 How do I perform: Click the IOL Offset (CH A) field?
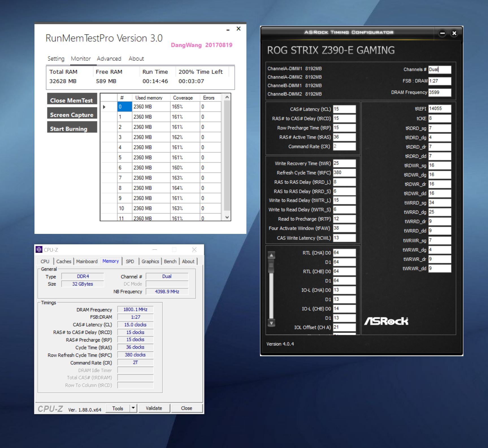coord(344,327)
